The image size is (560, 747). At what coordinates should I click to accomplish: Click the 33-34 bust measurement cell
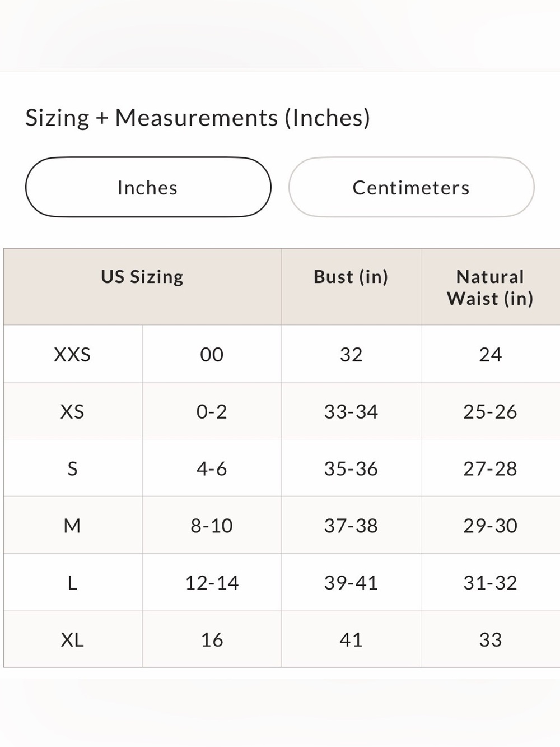(x=351, y=411)
